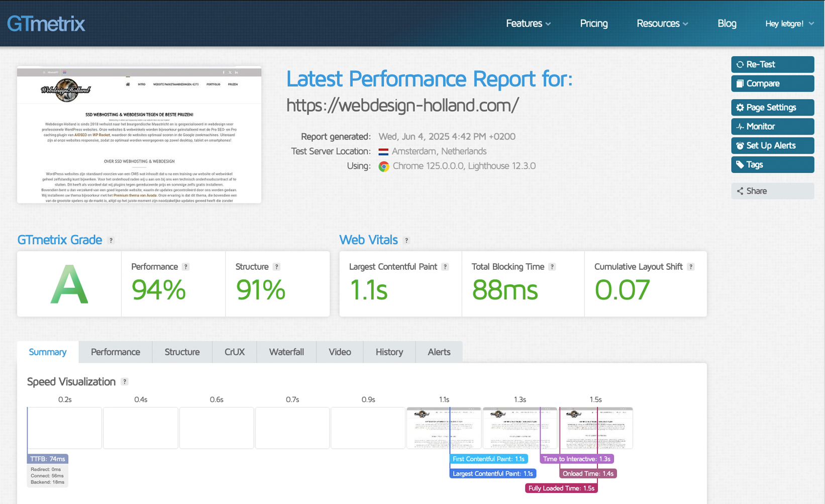
Task: Click Amsterdam, Netherlands location text
Action: click(439, 151)
